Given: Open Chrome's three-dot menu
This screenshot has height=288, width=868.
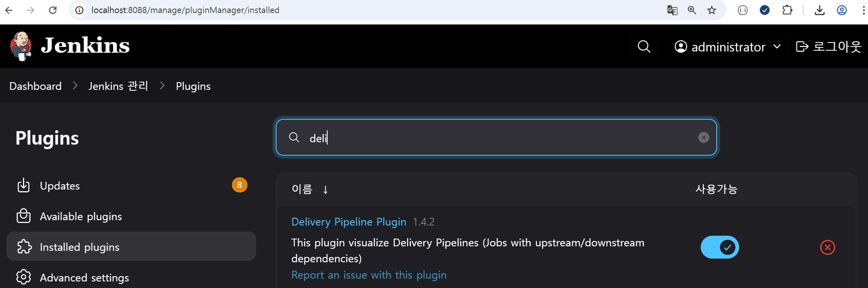Looking at the screenshot, I should pos(863,10).
